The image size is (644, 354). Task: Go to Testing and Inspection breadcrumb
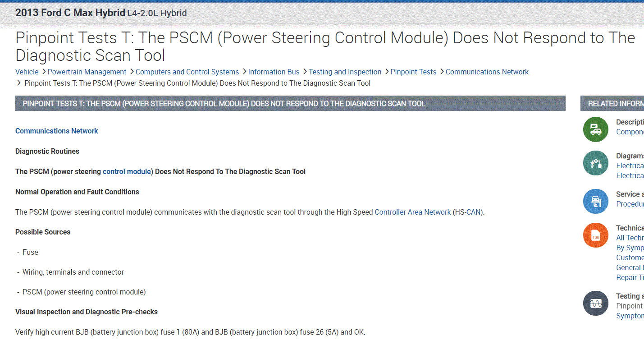tap(345, 72)
